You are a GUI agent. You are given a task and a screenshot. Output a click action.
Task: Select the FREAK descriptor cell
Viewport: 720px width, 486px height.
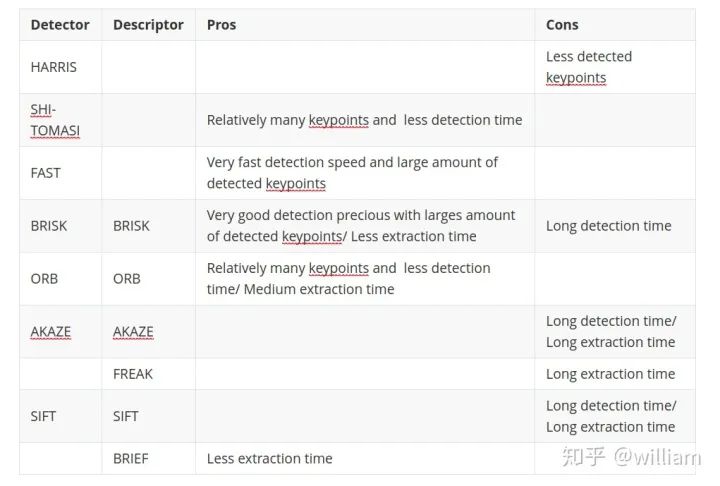coord(133,374)
